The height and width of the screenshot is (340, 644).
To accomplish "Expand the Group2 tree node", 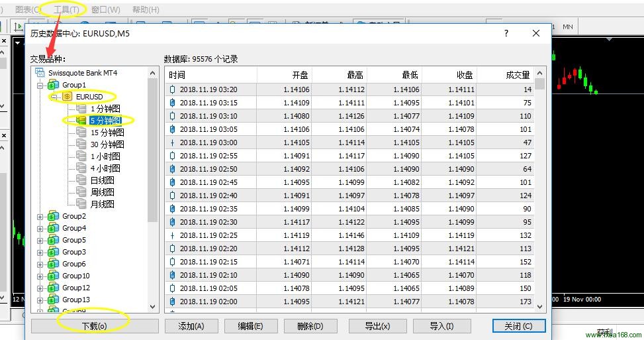I will pos(40,217).
